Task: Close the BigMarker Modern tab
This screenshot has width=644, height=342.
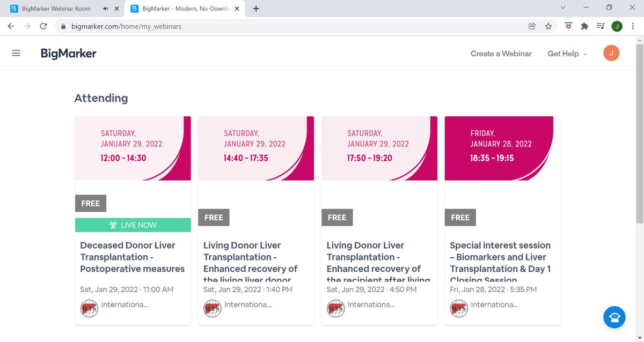Action: click(x=237, y=9)
